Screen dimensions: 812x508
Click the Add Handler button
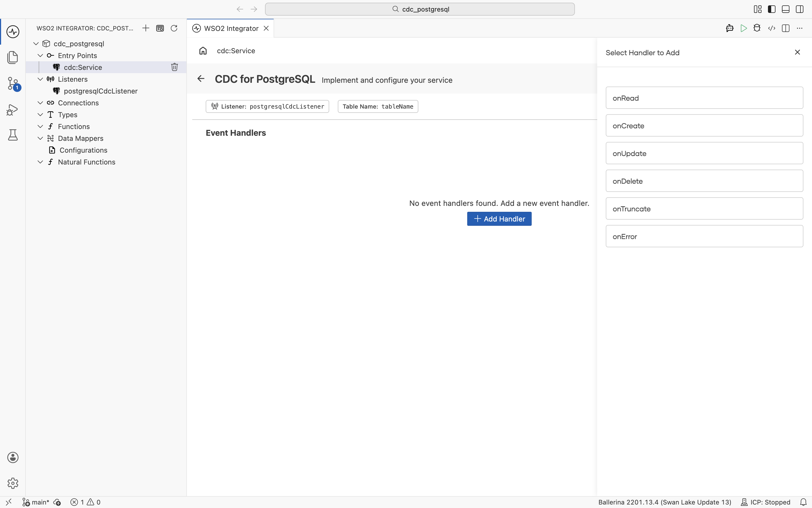click(499, 219)
